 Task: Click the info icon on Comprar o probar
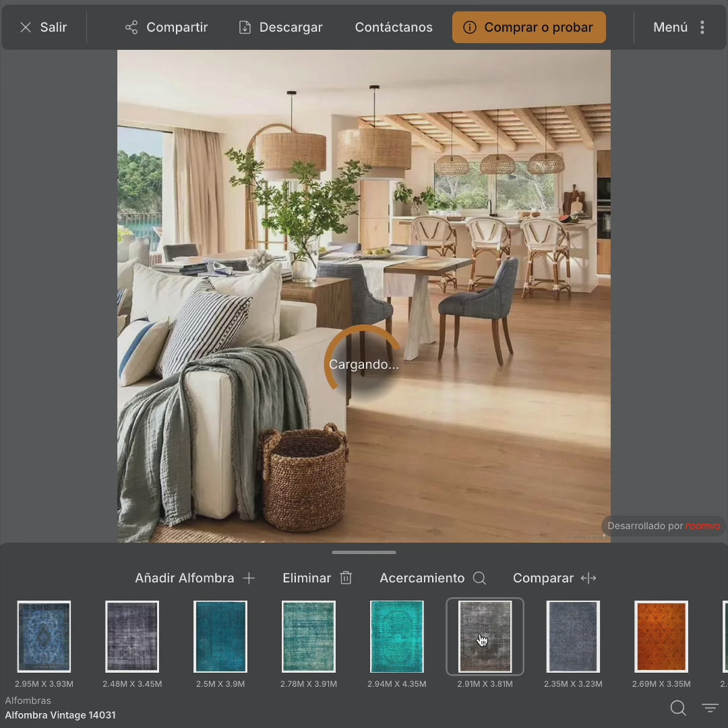[470, 28]
